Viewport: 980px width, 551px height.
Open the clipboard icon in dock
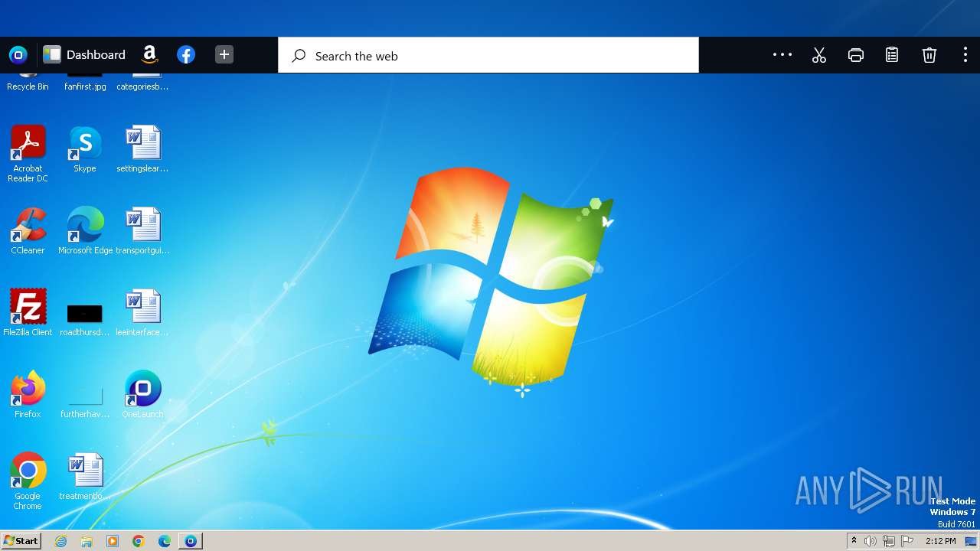tap(892, 55)
